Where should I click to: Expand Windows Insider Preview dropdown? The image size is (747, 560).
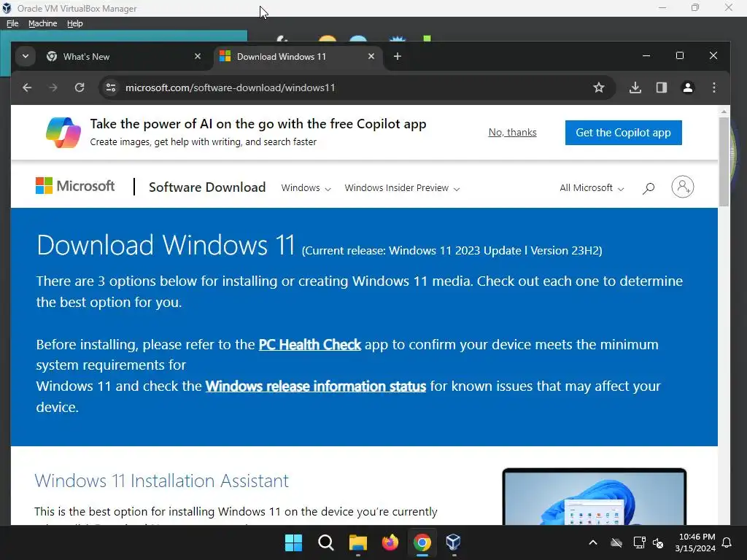click(x=402, y=187)
